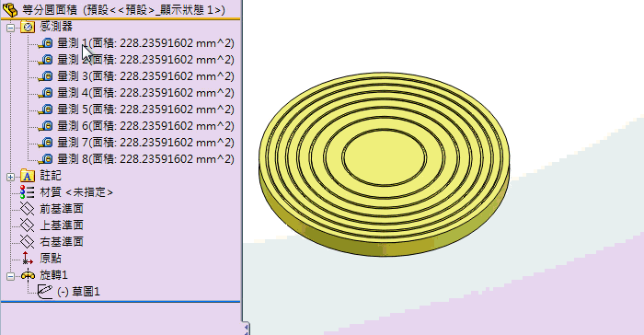This screenshot has width=644, height=335.
Task: Click the sensor icon for 量測 3
Action: pyautogui.click(x=46, y=76)
